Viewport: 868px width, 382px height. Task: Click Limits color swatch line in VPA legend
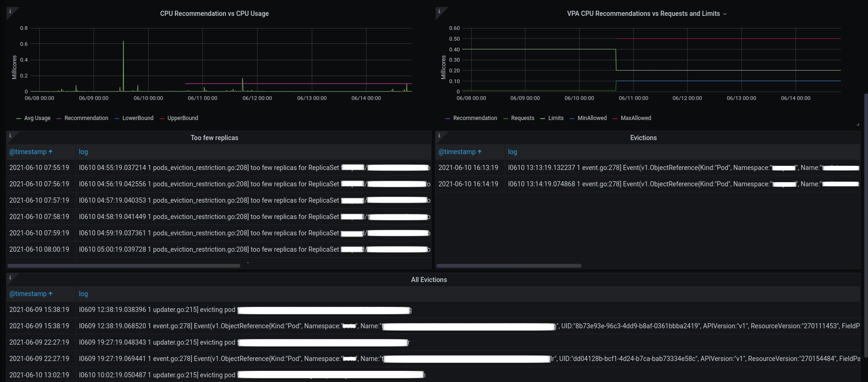543,119
